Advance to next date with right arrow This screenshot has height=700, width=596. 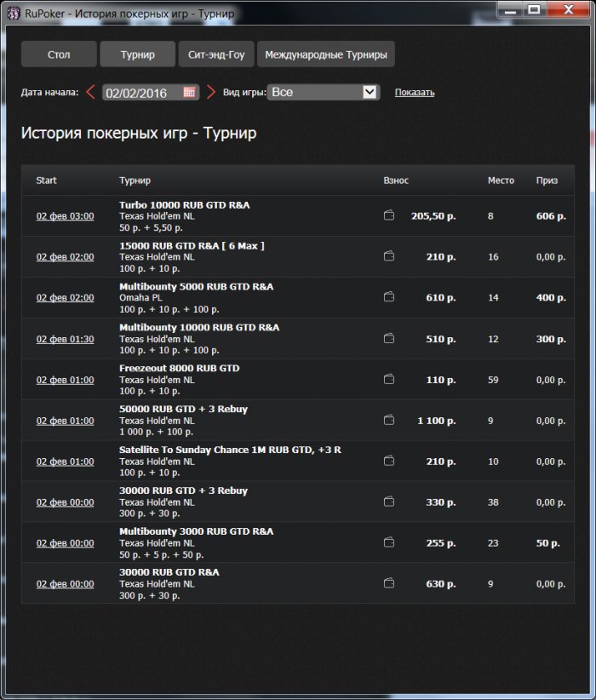(x=211, y=92)
